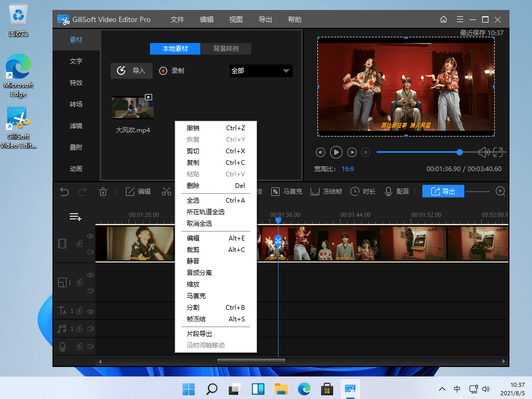Mute the music track speaker

90,329
